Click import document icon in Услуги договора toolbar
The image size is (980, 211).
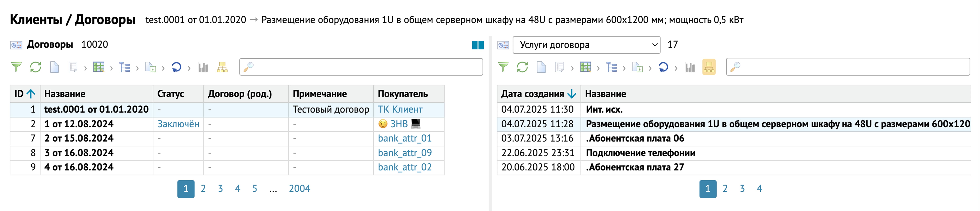pyautogui.click(x=638, y=67)
